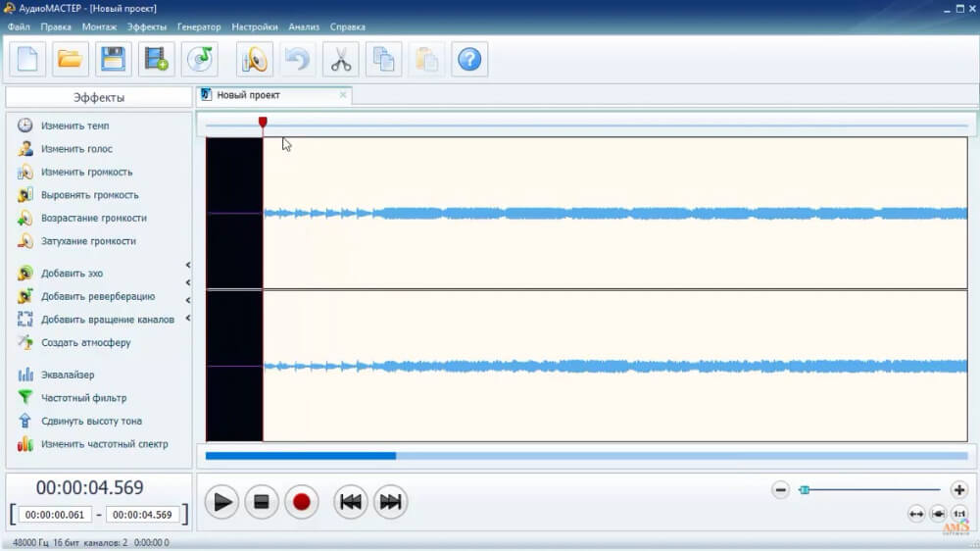The image size is (980, 551).
Task: Open file using the folder icon
Action: click(x=70, y=60)
